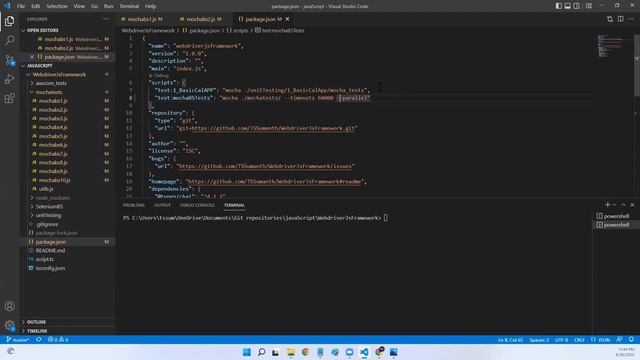This screenshot has width=640, height=360.
Task: Open Chrome from the Windows taskbar
Action: [305, 352]
